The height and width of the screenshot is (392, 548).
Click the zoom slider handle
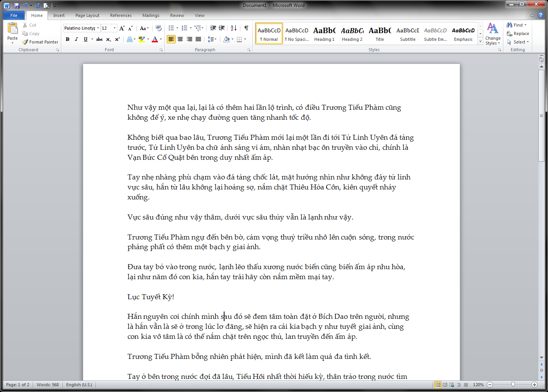click(513, 385)
